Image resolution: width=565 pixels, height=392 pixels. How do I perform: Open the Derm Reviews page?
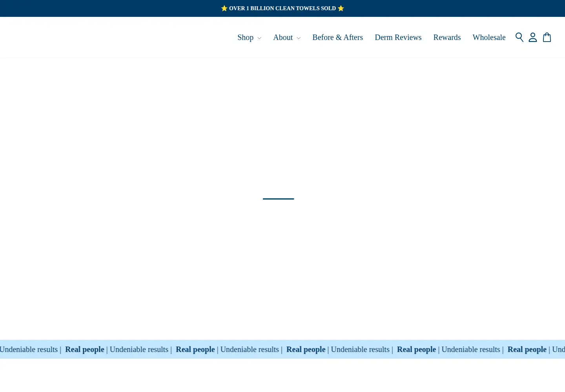point(398,37)
